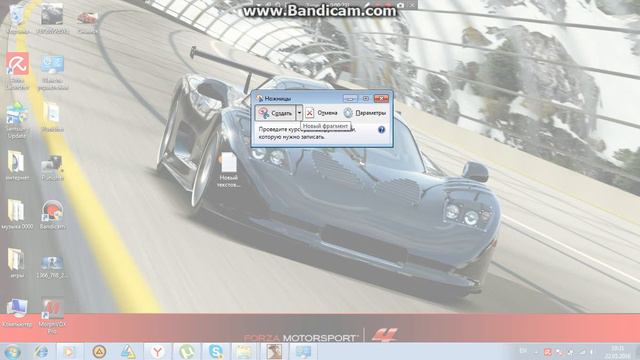This screenshot has width=640, height=360.
Task: Open the dark car image thumbnail on desktop
Action: coord(52,18)
